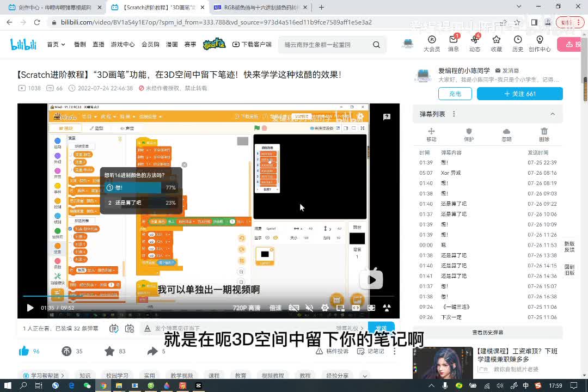The height and width of the screenshot is (392, 588).
Task: Close the poll popup in video
Action: point(185,164)
